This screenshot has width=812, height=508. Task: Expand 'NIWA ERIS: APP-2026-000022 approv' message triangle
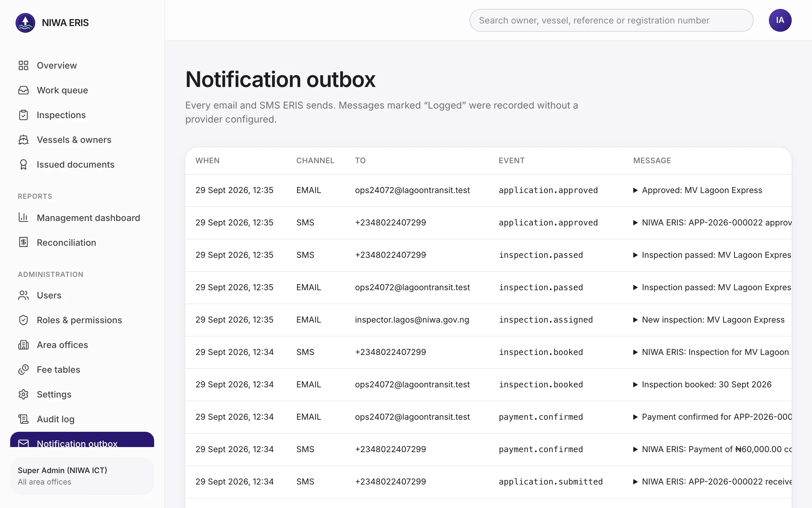coord(635,223)
